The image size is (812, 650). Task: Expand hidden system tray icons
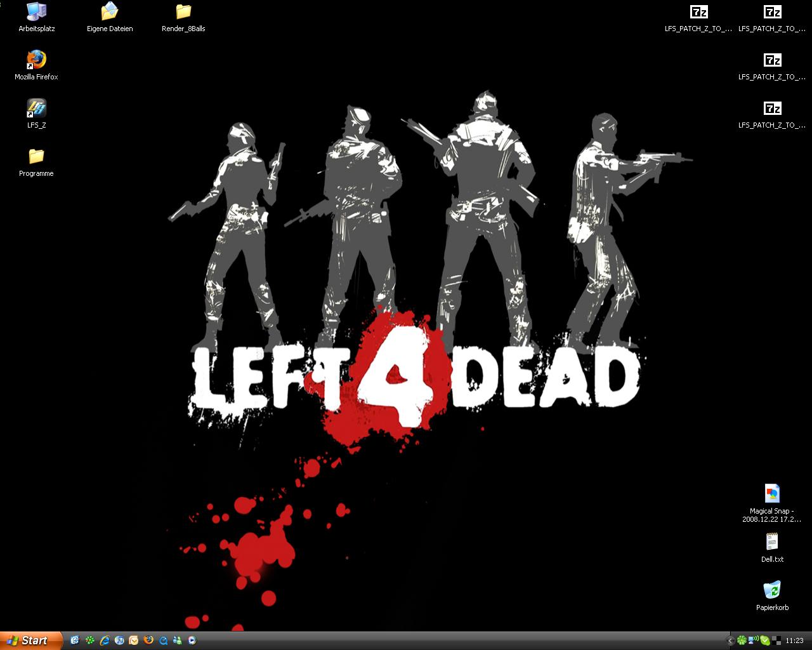coord(730,641)
